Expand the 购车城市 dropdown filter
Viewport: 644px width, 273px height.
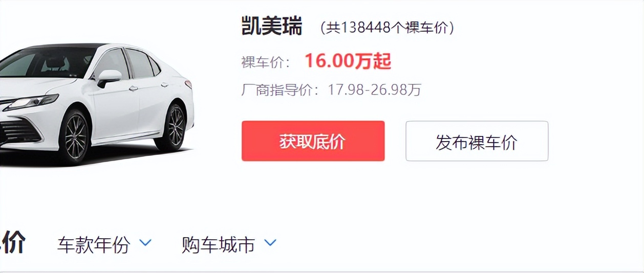(229, 245)
